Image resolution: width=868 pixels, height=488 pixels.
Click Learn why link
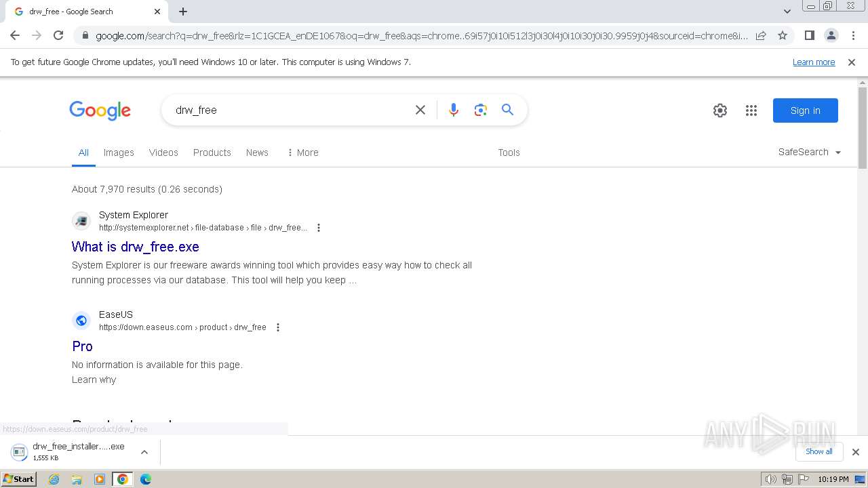point(94,380)
